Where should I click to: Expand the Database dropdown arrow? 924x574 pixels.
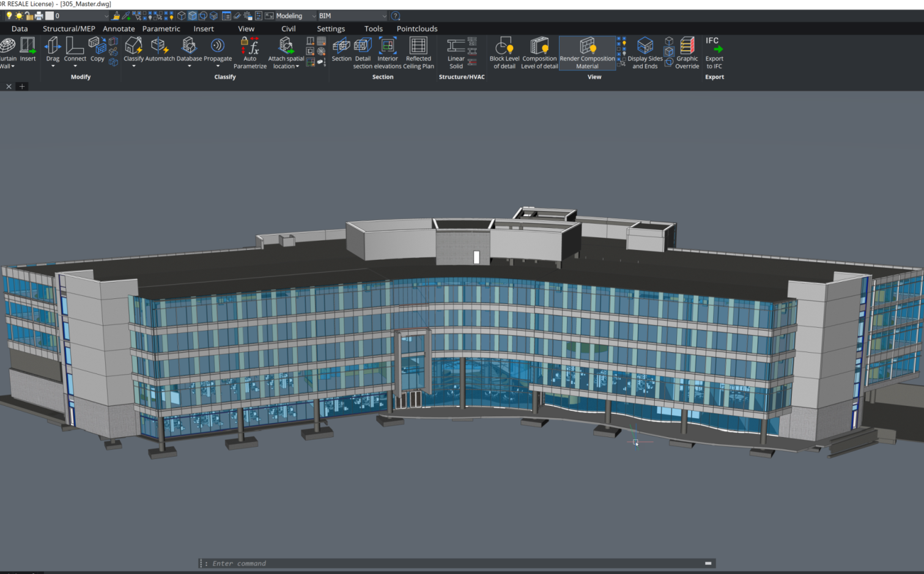coord(189,66)
